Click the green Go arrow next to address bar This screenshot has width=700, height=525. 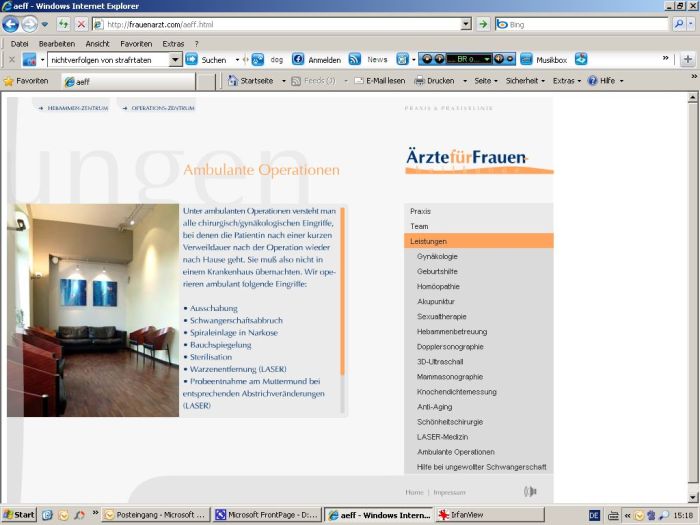(x=483, y=24)
